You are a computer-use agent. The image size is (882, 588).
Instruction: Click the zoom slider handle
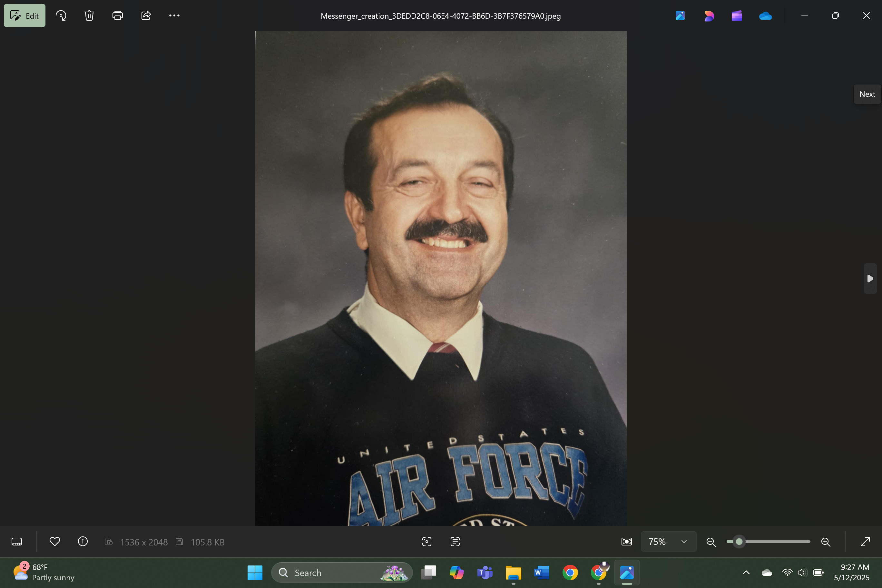pos(739,542)
